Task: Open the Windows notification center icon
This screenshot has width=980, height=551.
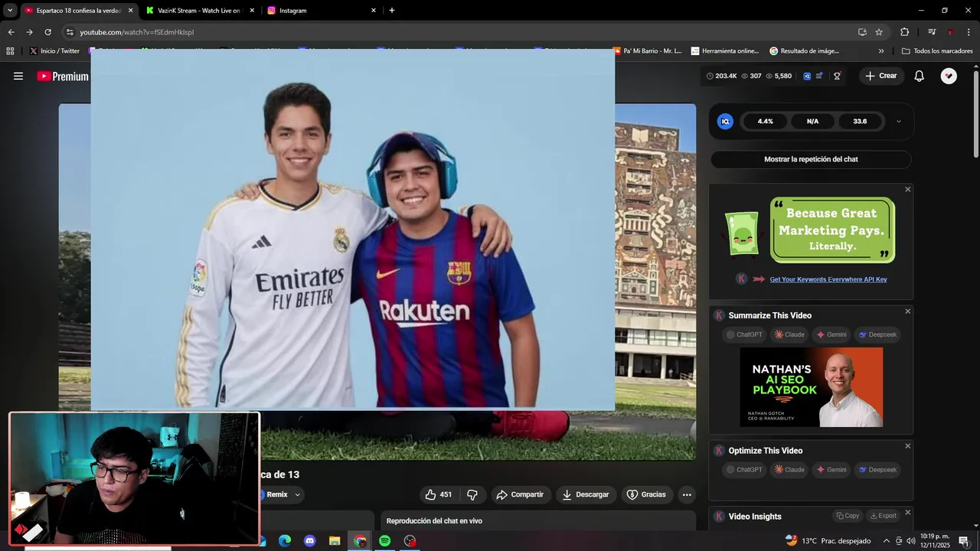Action: pos(964,541)
